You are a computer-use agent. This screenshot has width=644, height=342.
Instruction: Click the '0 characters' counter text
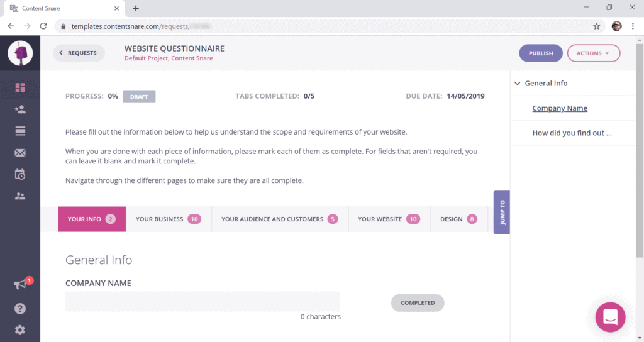pyautogui.click(x=320, y=317)
